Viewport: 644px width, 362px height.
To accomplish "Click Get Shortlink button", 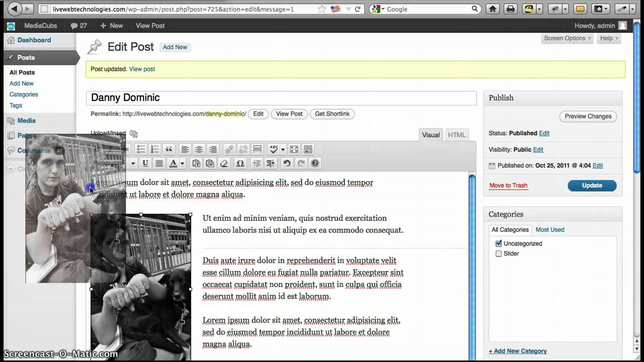I will 332,114.
